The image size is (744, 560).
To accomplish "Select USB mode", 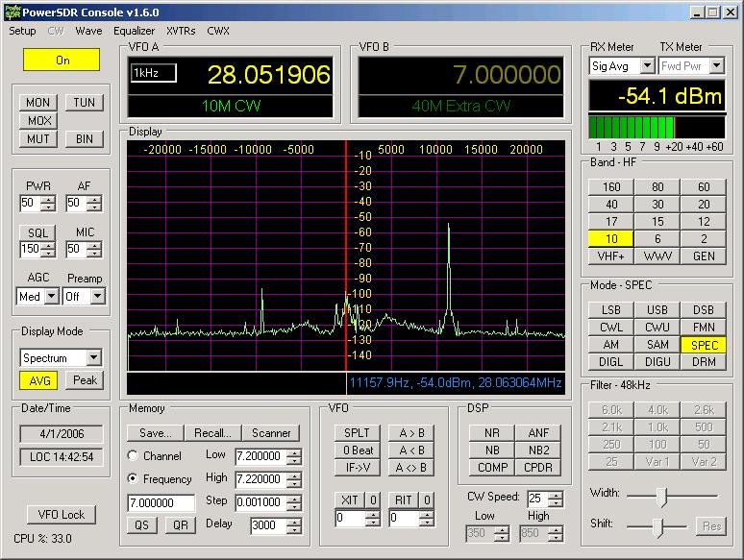I will coord(657,310).
